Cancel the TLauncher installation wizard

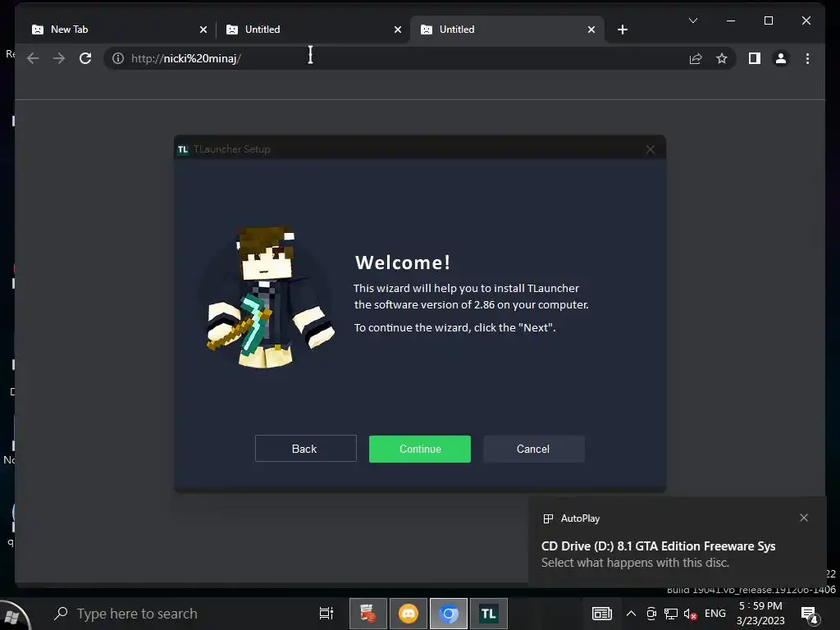pos(533,449)
